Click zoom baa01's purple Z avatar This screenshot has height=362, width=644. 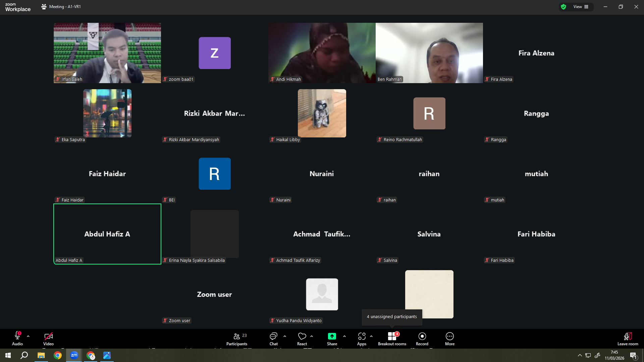(215, 53)
